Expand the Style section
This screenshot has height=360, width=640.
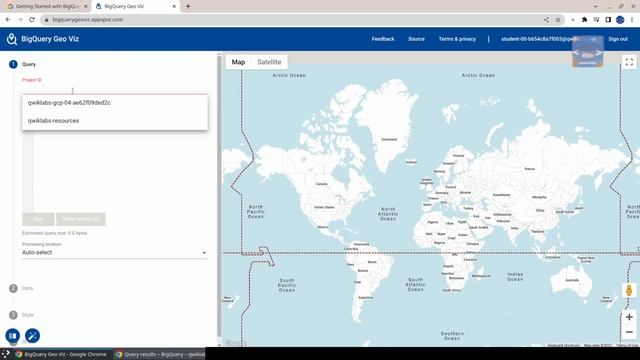click(28, 315)
